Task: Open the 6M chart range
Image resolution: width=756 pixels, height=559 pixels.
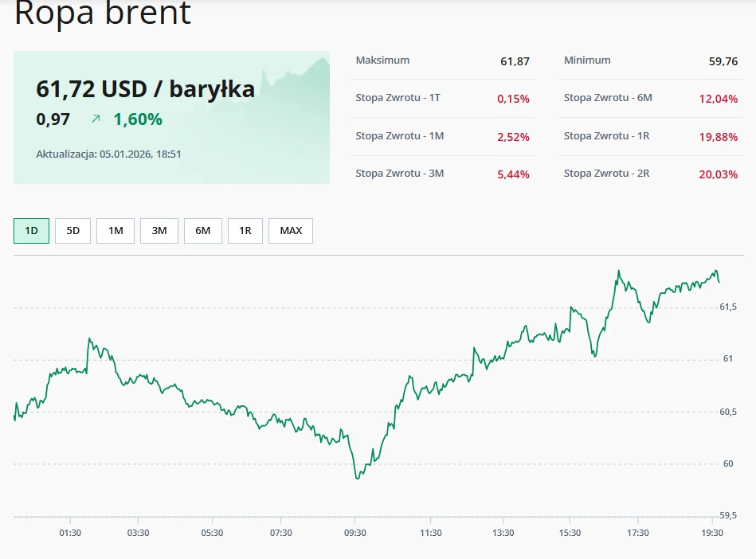Action: coord(202,230)
